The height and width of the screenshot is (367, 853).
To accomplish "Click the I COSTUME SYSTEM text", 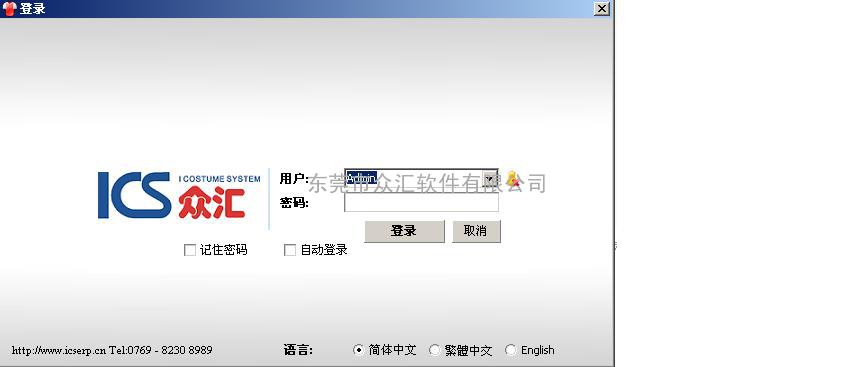I will (x=220, y=178).
